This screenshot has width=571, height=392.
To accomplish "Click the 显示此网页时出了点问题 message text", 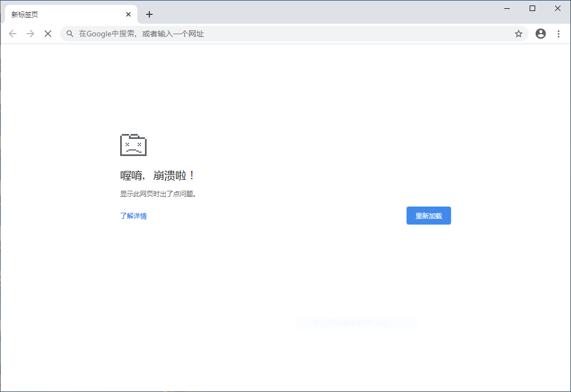I will click(158, 194).
